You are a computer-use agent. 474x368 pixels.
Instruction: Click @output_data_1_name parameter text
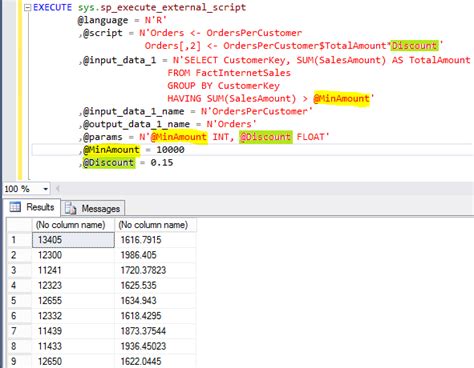click(x=136, y=124)
